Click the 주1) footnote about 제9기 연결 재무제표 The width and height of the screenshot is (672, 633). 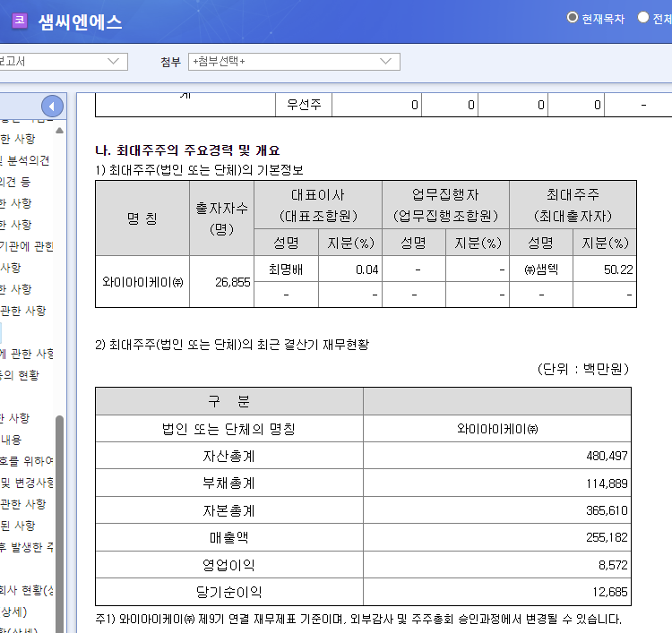click(x=358, y=619)
